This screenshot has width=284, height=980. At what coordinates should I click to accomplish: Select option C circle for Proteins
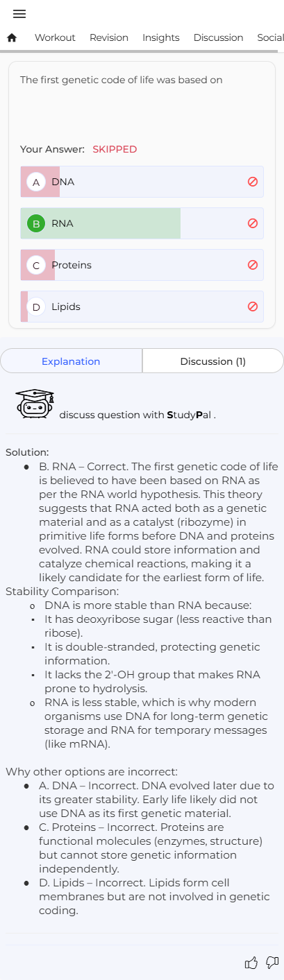pyautogui.click(x=36, y=265)
